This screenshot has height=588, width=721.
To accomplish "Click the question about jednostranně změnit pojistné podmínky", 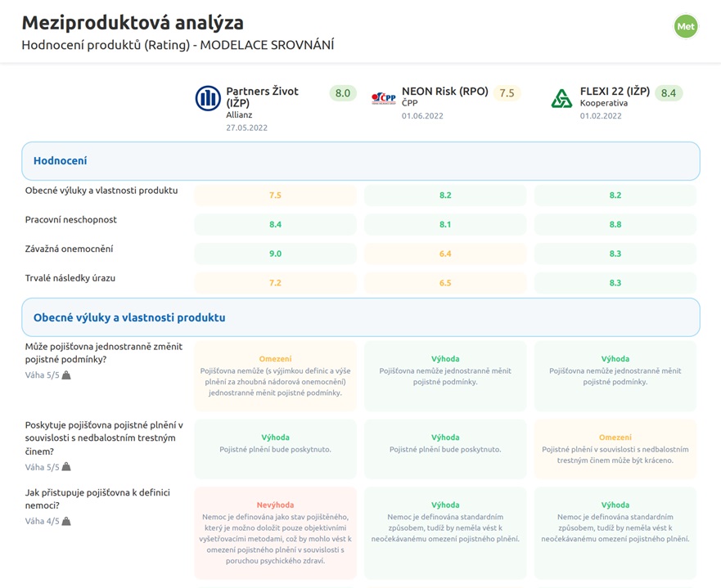I will click(104, 352).
